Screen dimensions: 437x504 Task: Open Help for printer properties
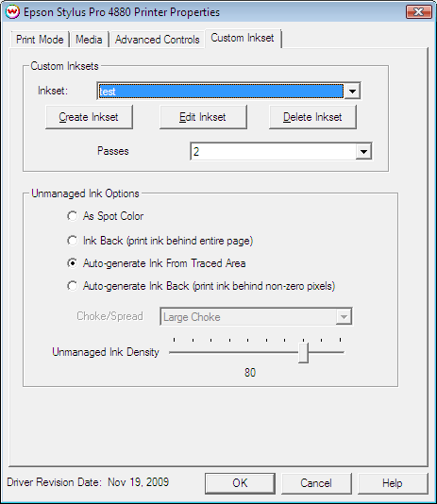click(393, 483)
